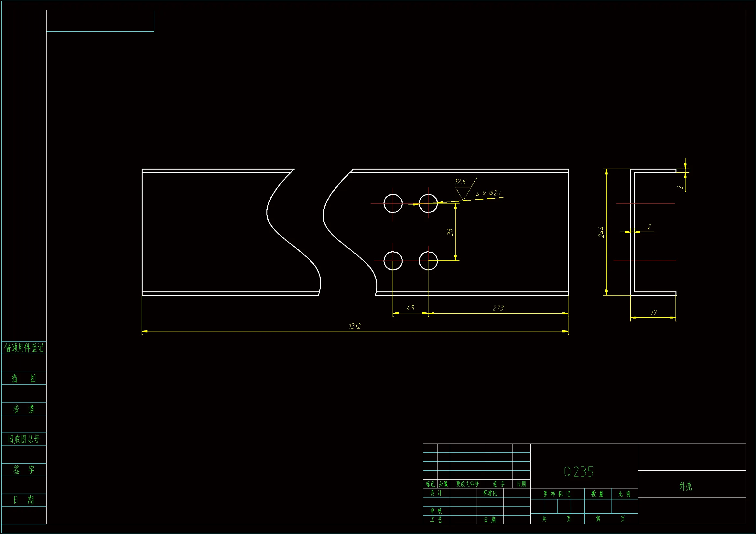Click the 旧底图总号 label cell
Image resolution: width=756 pixels, height=534 pixels.
24,439
